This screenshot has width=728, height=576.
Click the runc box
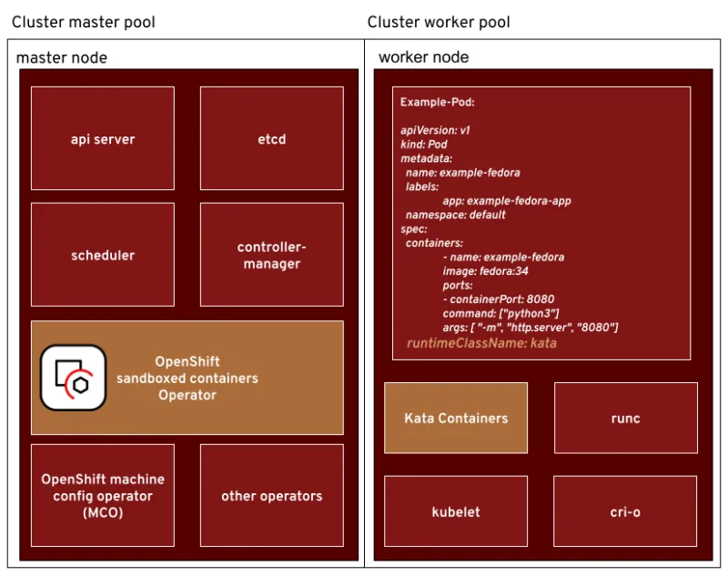click(626, 418)
